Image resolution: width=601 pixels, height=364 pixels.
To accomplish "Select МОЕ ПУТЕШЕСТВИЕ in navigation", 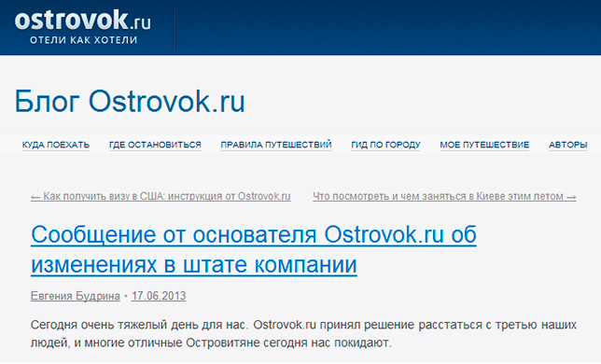I will pyautogui.click(x=484, y=145).
